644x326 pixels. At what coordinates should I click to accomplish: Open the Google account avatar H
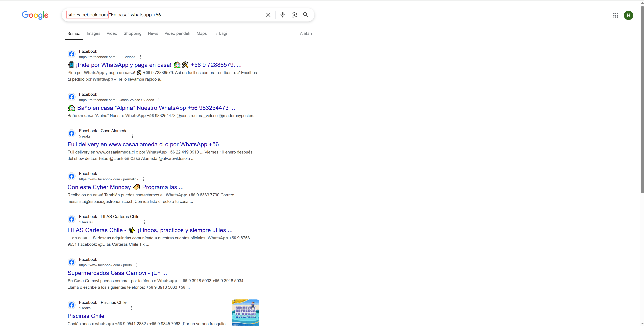(x=629, y=15)
